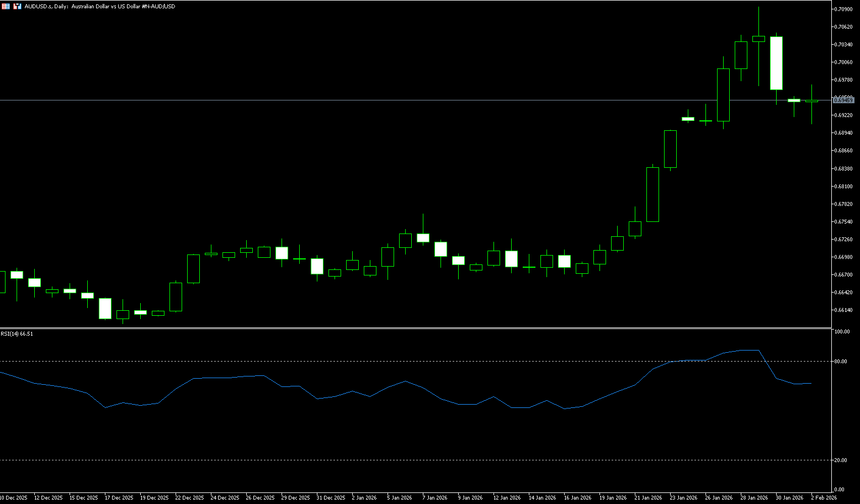Image resolution: width=860 pixels, height=504 pixels.
Task: Click the 0.68100 price scale label
Action: (843, 187)
